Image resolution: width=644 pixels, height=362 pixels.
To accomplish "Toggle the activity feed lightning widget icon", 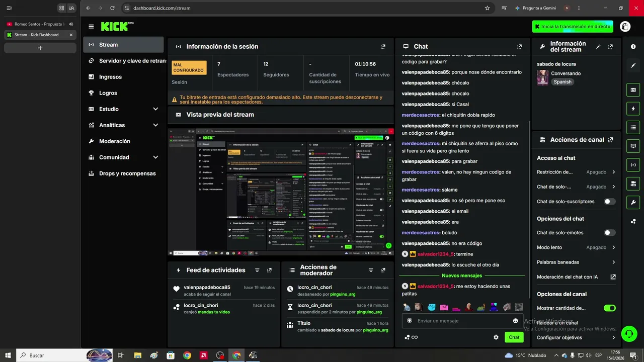I will [x=633, y=109].
